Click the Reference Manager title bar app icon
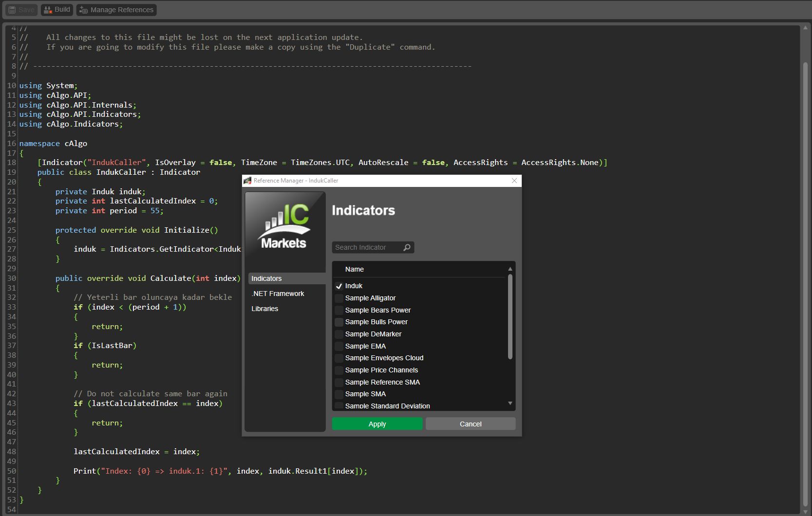 [x=247, y=181]
